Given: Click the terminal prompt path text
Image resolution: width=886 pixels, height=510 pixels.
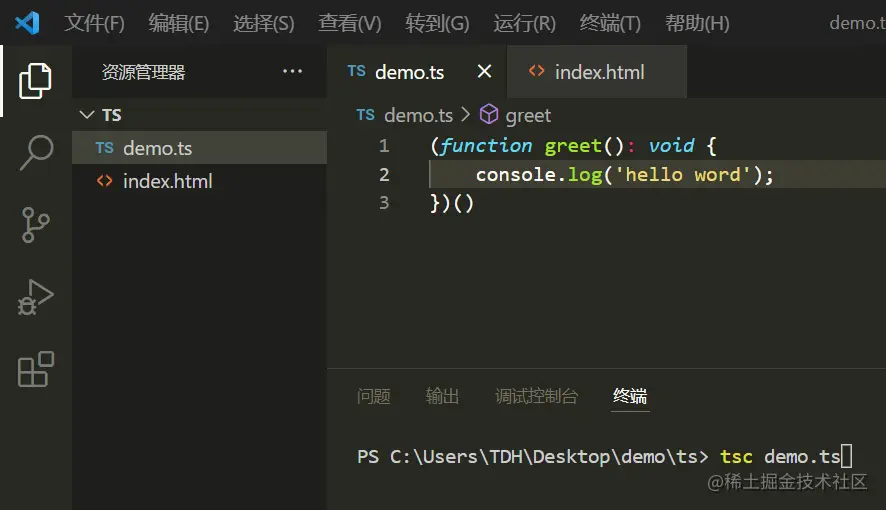Looking at the screenshot, I should click(532, 456).
